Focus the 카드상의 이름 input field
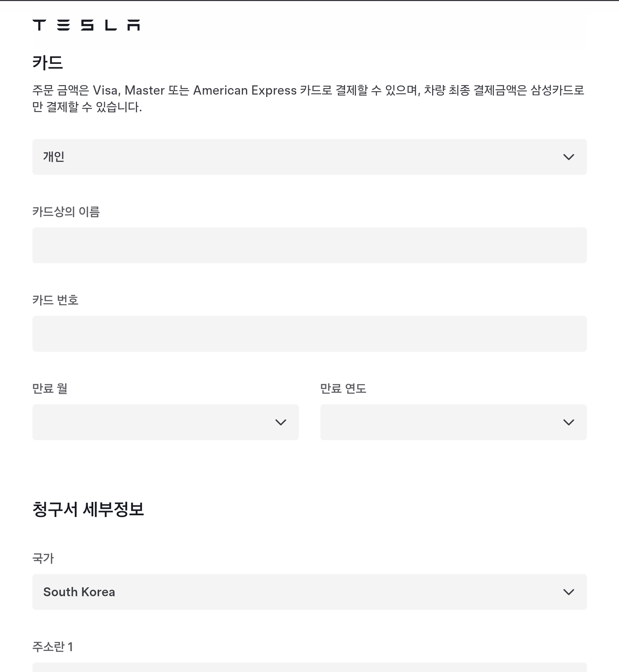The height and width of the screenshot is (672, 619). click(x=309, y=245)
